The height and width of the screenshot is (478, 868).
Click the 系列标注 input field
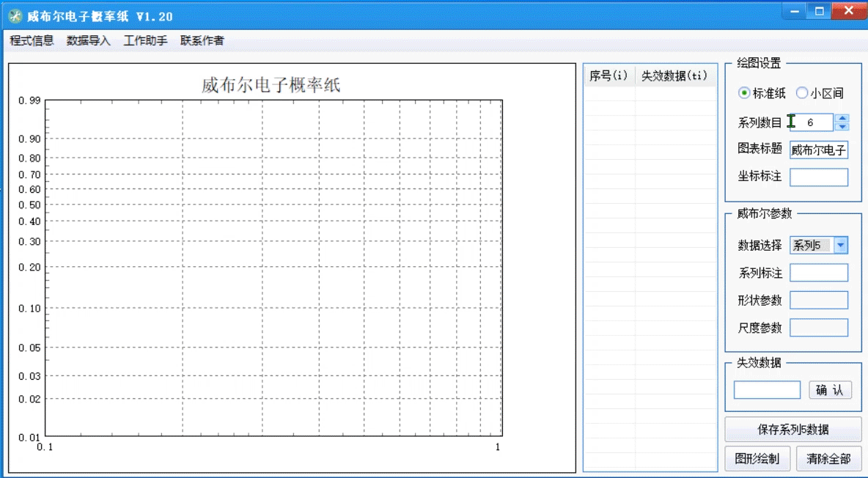pos(818,273)
